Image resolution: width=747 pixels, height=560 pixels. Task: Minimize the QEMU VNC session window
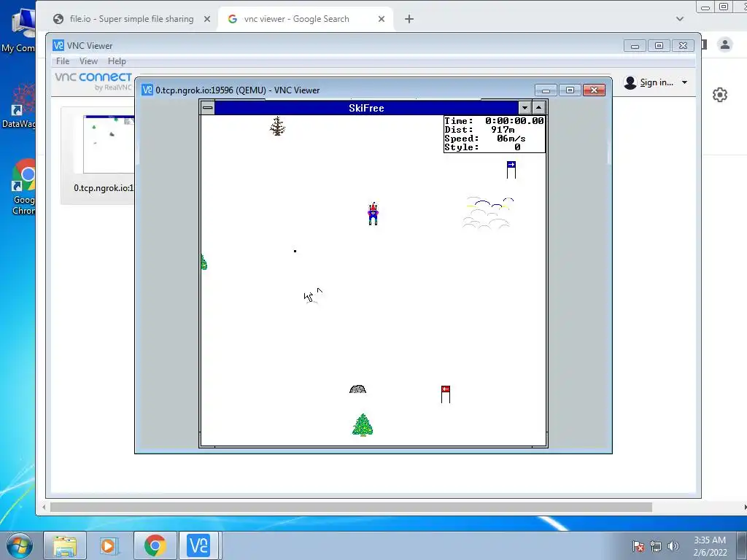tap(546, 90)
